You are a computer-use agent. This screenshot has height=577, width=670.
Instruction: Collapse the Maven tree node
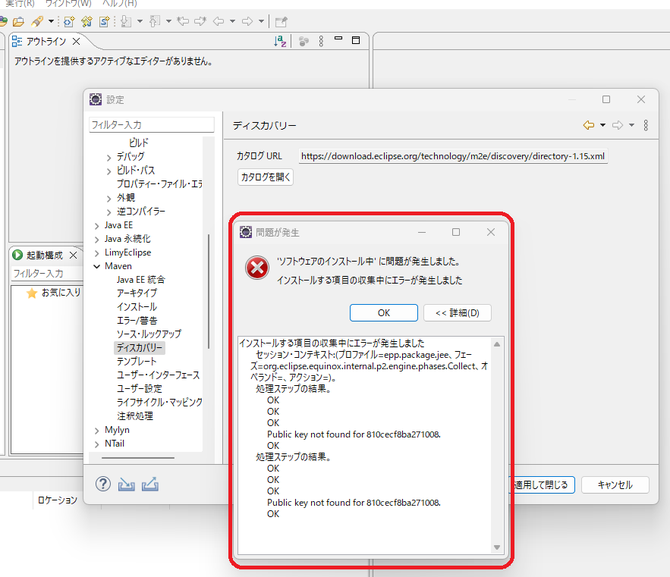click(97, 266)
